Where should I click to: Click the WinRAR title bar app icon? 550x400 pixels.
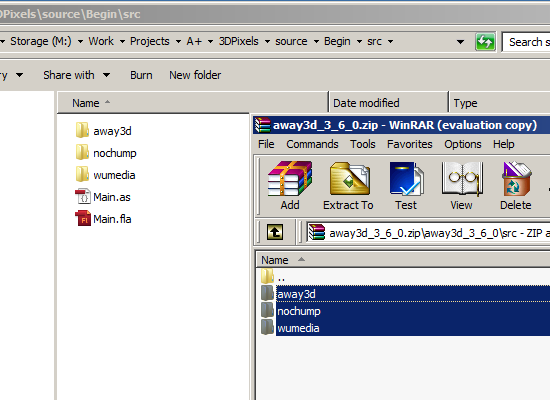[x=262, y=125]
